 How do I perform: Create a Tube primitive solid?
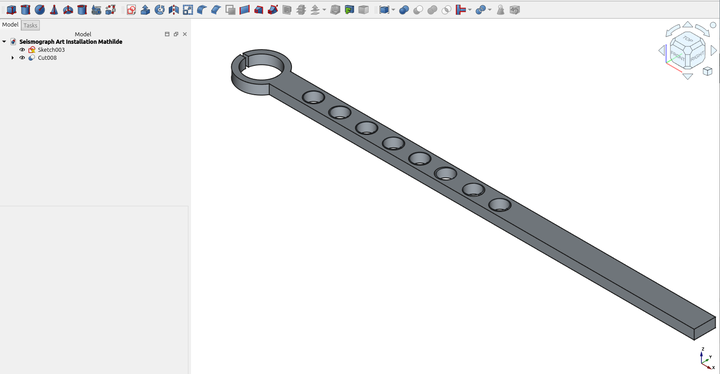pos(82,10)
